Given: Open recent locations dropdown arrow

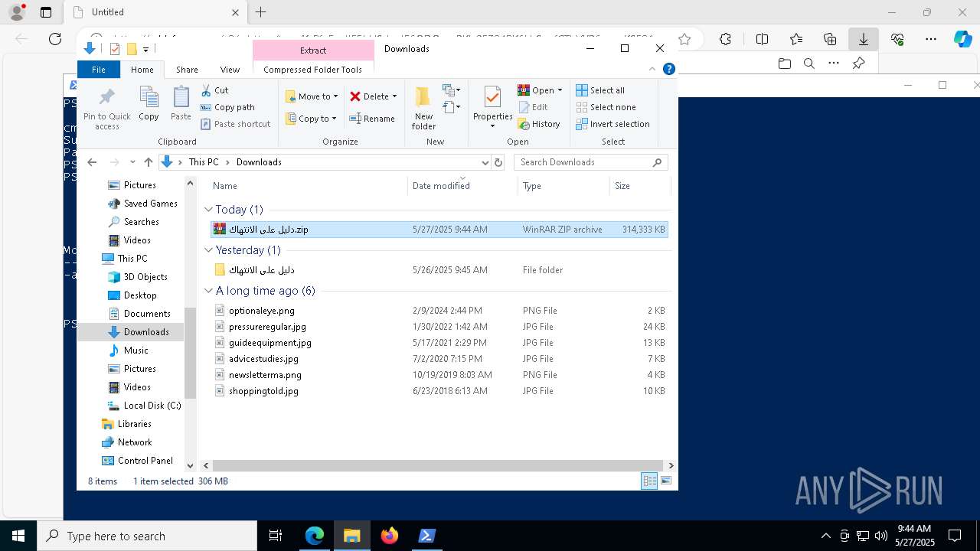Looking at the screenshot, I should tap(132, 162).
